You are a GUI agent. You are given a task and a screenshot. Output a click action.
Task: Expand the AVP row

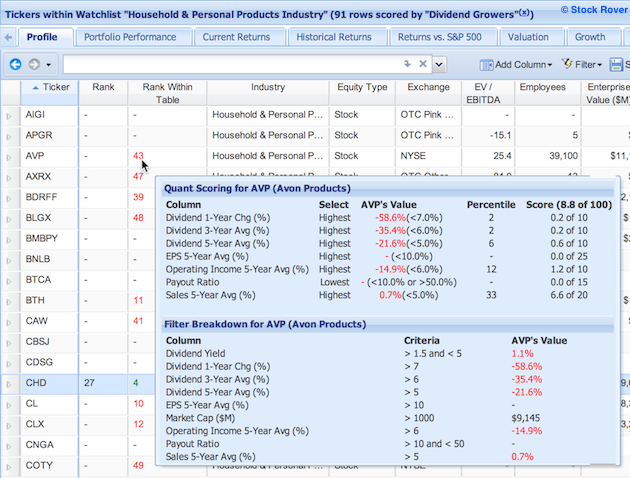click(9, 157)
